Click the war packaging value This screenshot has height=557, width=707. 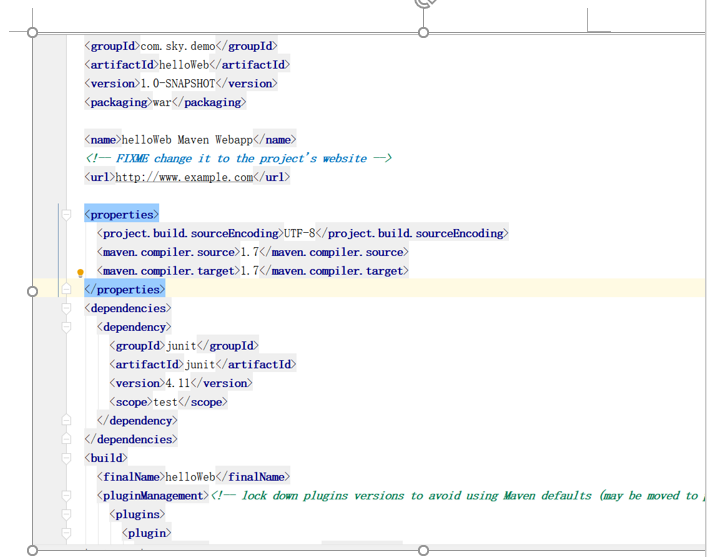click(x=162, y=102)
